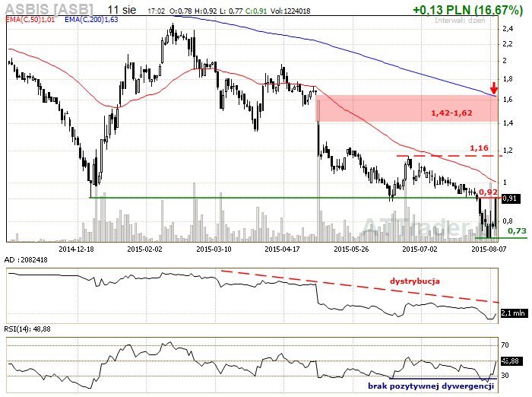Image resolution: width=532 pixels, height=397 pixels.
Task: Click the 'Interwał: dzień' label
Action: point(460,21)
